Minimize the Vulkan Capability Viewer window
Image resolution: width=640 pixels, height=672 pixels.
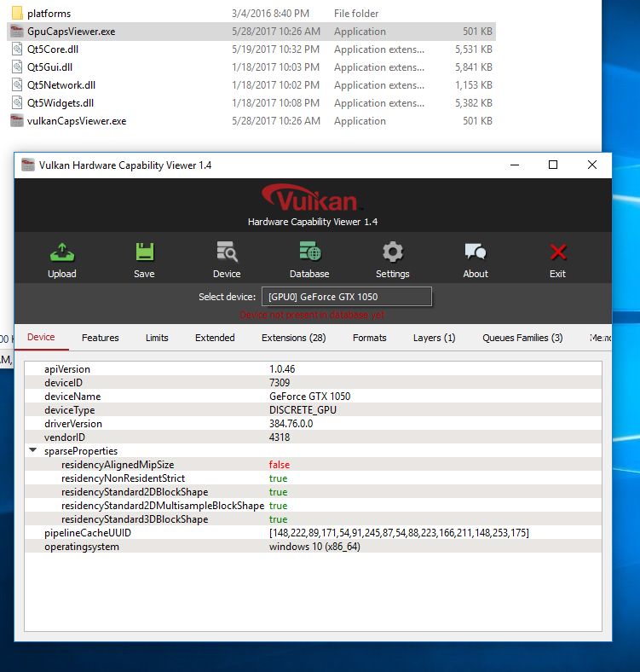click(x=515, y=165)
